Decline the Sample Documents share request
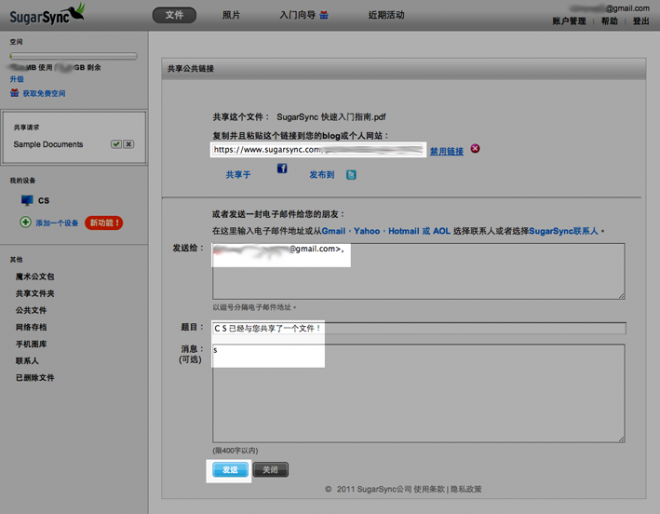Screen dimensions: 660x514 128,144
